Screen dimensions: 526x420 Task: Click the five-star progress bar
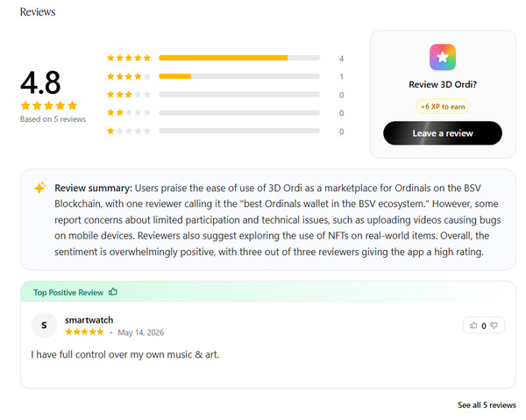[x=239, y=58]
